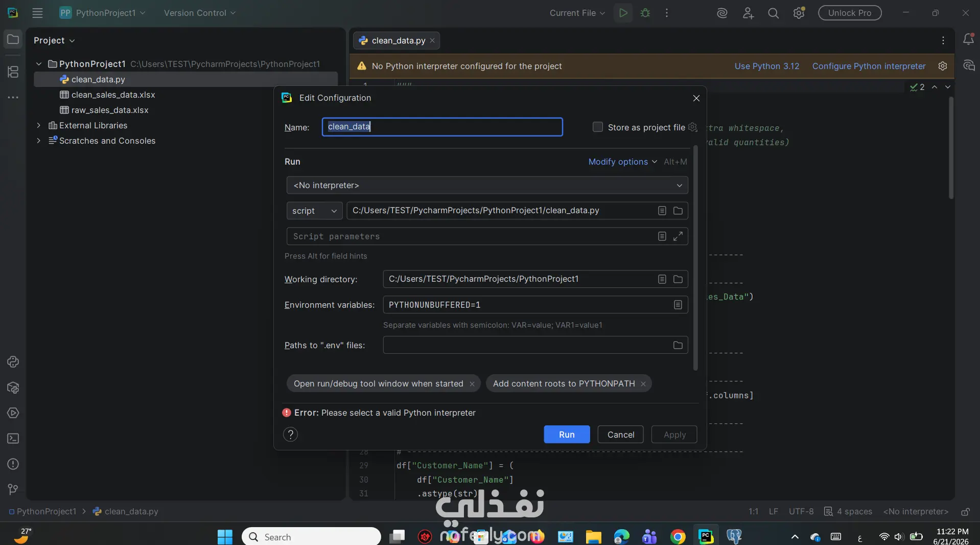This screenshot has width=980, height=545.
Task: Open Version Control dropdown
Action: 199,13
